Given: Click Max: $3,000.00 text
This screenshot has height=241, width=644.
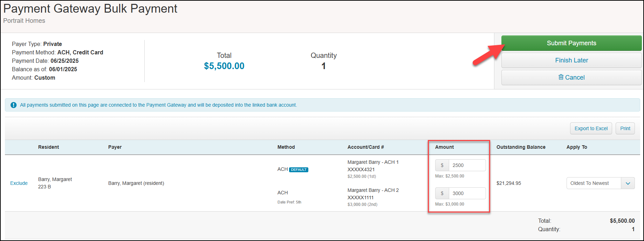Looking at the screenshot, I should click(x=450, y=204).
